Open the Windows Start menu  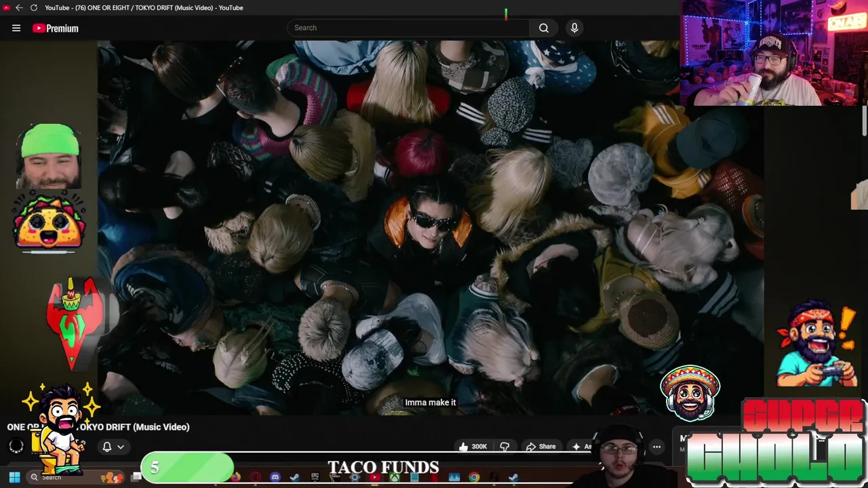pos(14,477)
